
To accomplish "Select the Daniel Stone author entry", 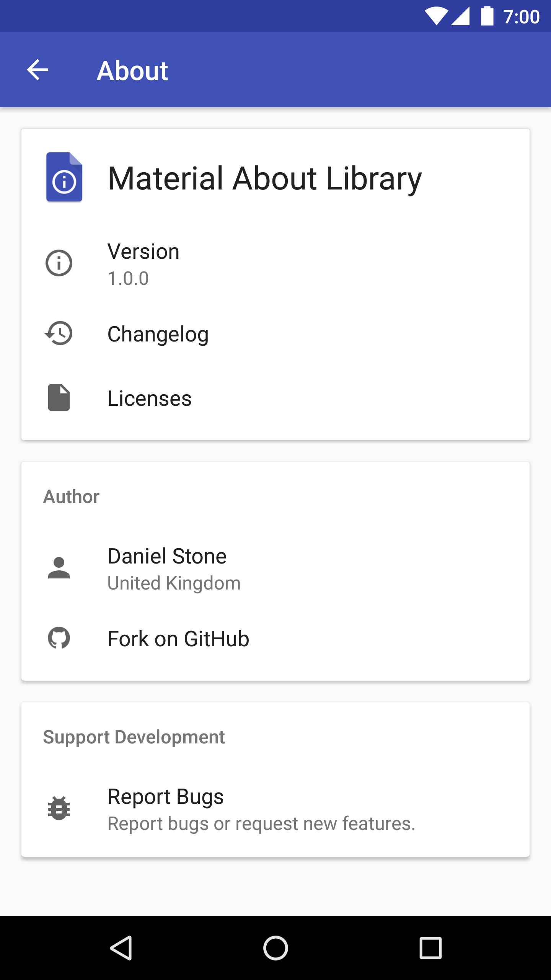I will (x=167, y=556).
